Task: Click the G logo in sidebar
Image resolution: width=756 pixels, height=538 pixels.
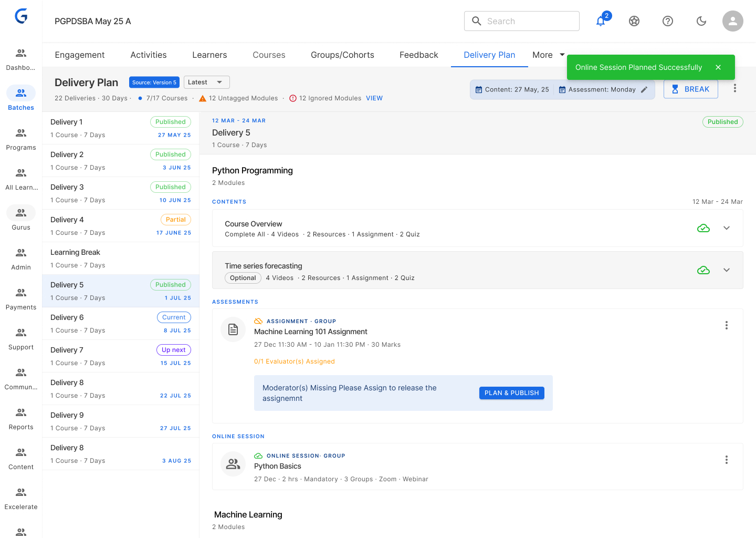Action: [21, 16]
